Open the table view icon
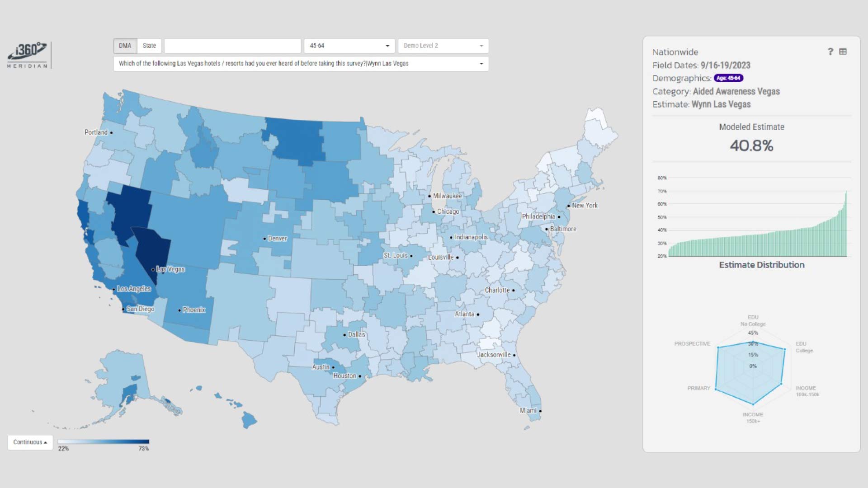This screenshot has width=868, height=488. pyautogui.click(x=843, y=52)
